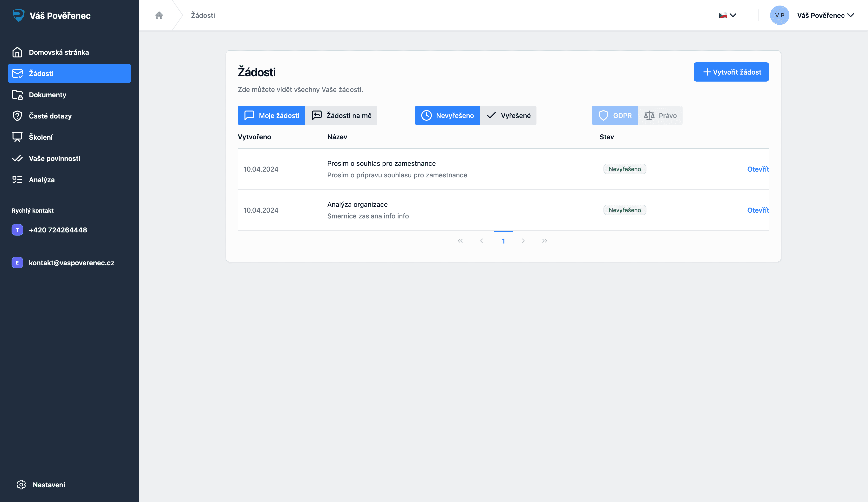Toggle the Moje žádosti filter
Screen dimensions: 868x502
(x=271, y=116)
